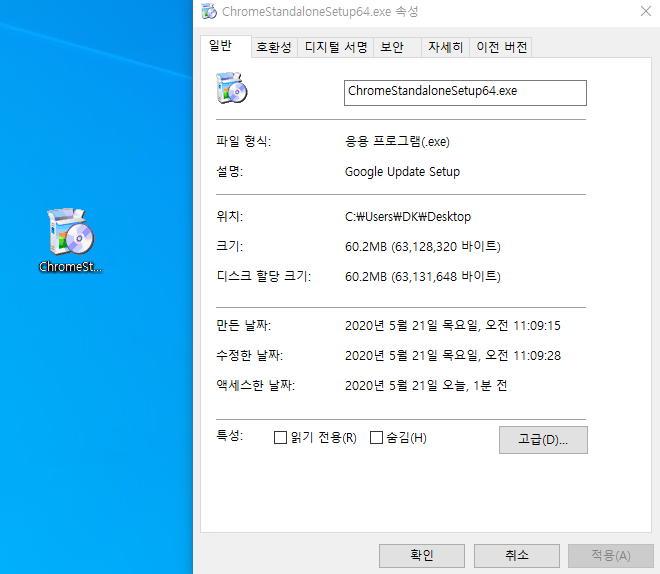Click the 파일 형식: label
The height and width of the screenshot is (574, 660).
(244, 141)
